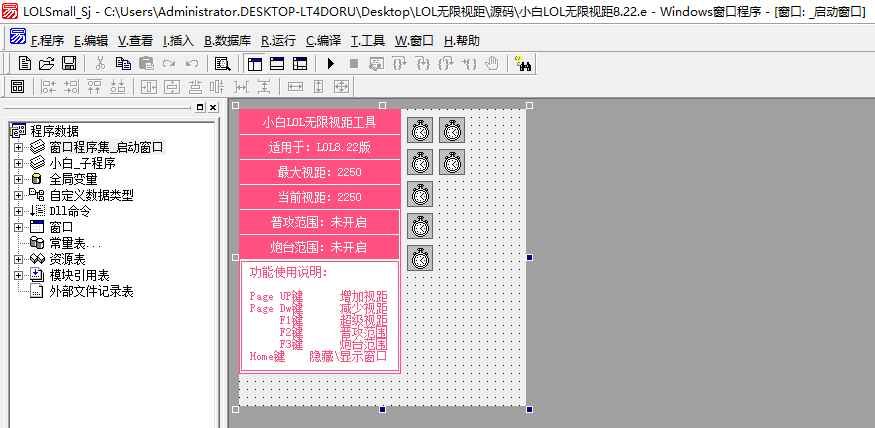Expand the 窗口程序集_启动窗口 tree node
The image size is (875, 428).
[x=17, y=147]
